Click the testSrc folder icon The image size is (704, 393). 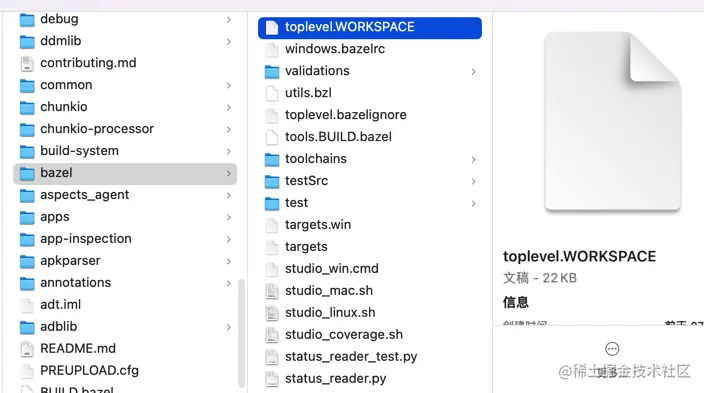coord(272,181)
